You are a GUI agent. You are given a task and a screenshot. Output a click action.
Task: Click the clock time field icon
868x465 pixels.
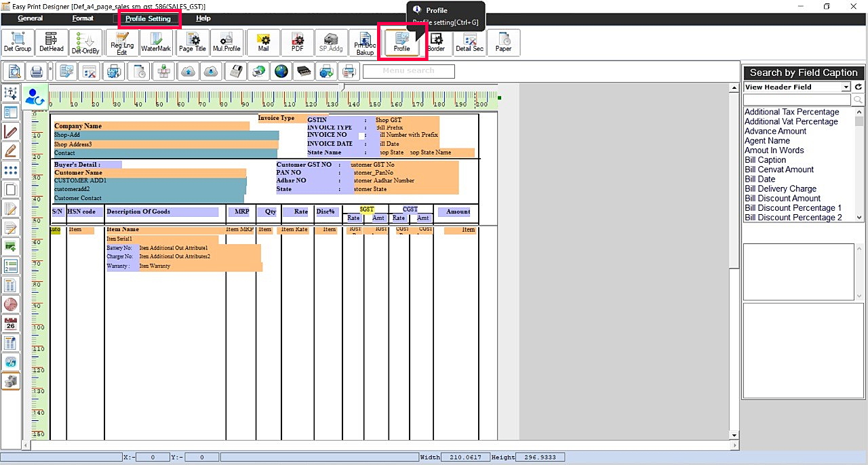11,304
